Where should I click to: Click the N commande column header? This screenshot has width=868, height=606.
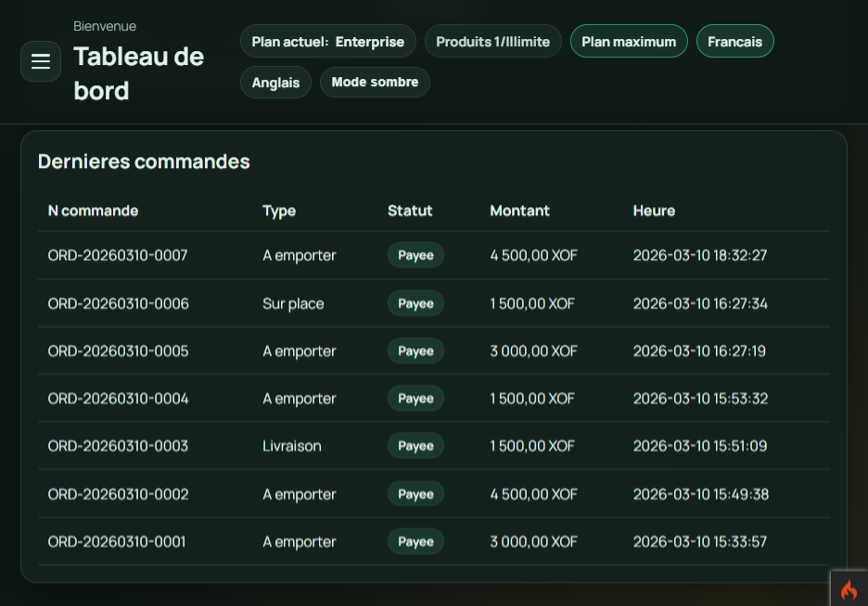[93, 211]
